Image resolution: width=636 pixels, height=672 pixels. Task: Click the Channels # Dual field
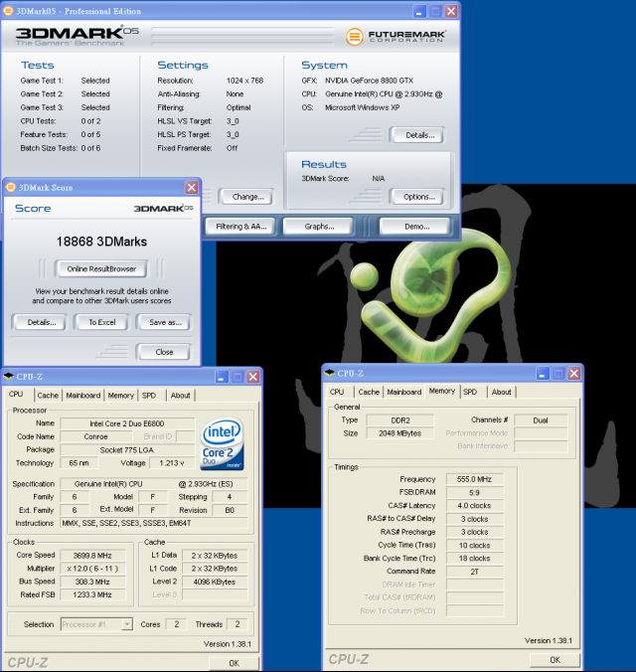541,420
